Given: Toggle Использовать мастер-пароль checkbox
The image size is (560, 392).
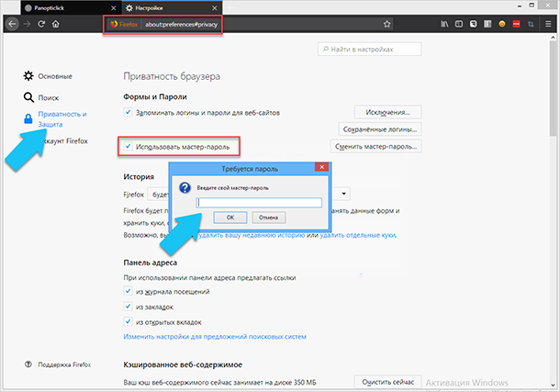Looking at the screenshot, I should click(x=128, y=146).
